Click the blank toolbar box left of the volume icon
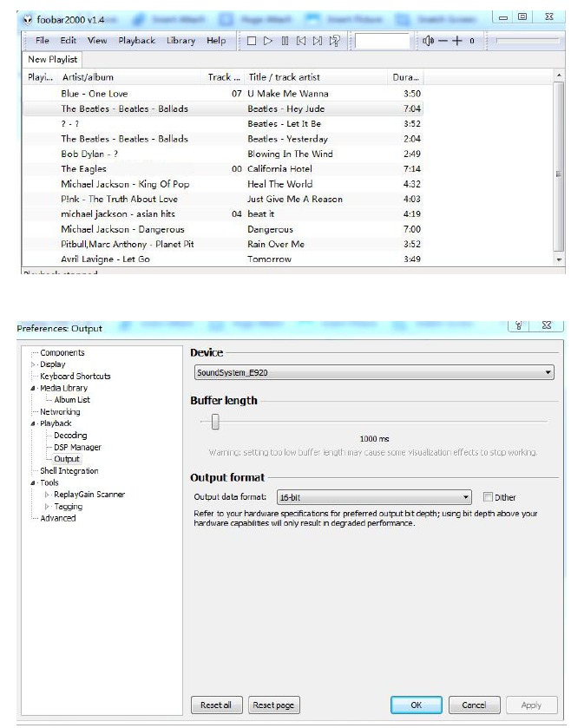This screenshot has height=728, width=571. pyautogui.click(x=383, y=41)
